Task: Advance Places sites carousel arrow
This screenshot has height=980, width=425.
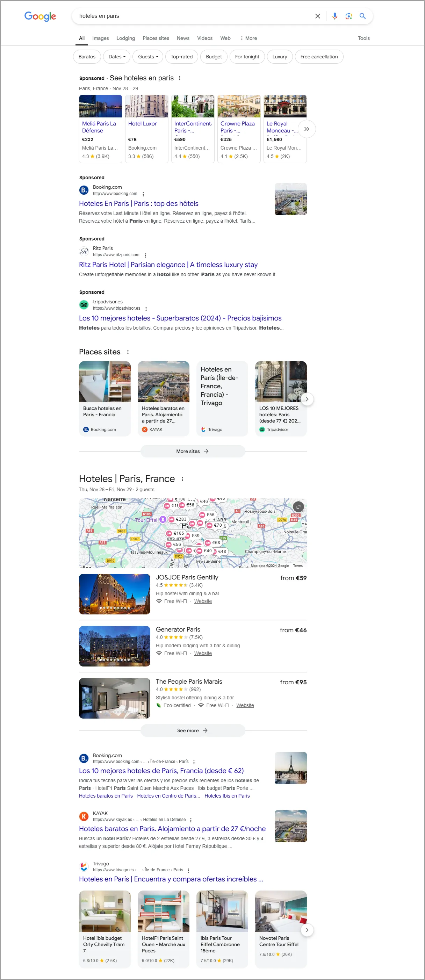Action: pyautogui.click(x=307, y=399)
